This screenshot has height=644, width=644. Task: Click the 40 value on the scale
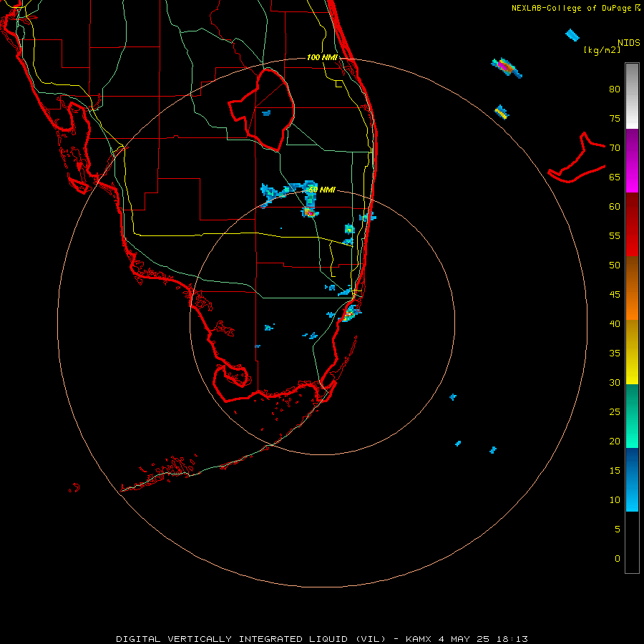615,323
